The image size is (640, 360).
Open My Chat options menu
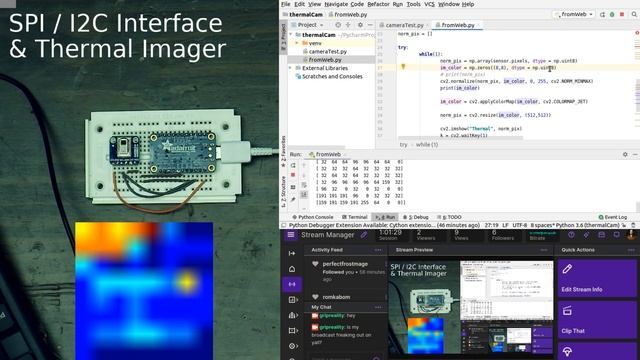[378, 307]
